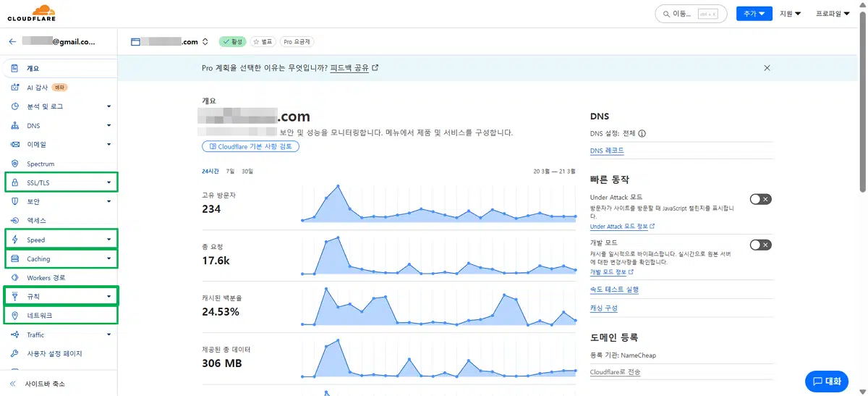Screen dimensions: 868x396
Task: Click the 캐시된 백분율 chart
Action: pos(438,306)
